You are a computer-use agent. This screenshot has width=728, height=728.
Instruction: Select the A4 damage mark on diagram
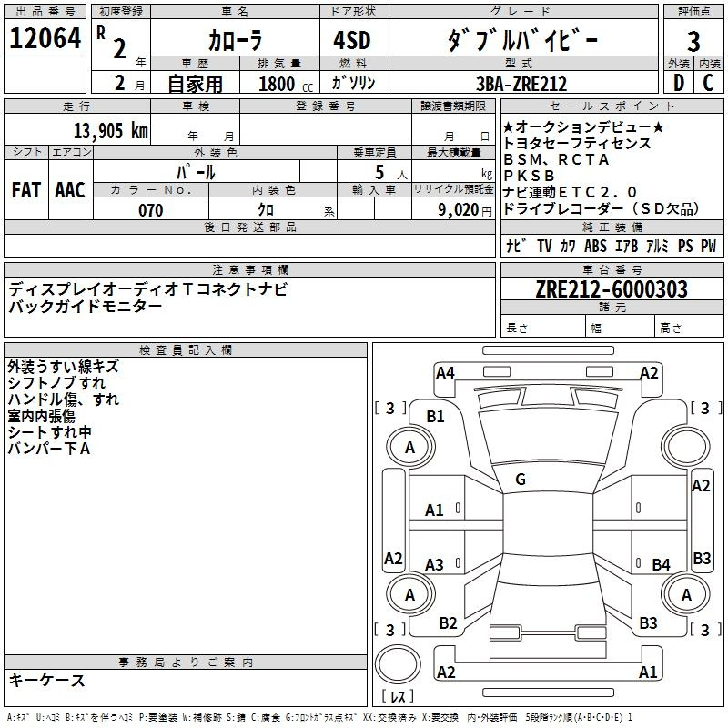click(x=445, y=372)
